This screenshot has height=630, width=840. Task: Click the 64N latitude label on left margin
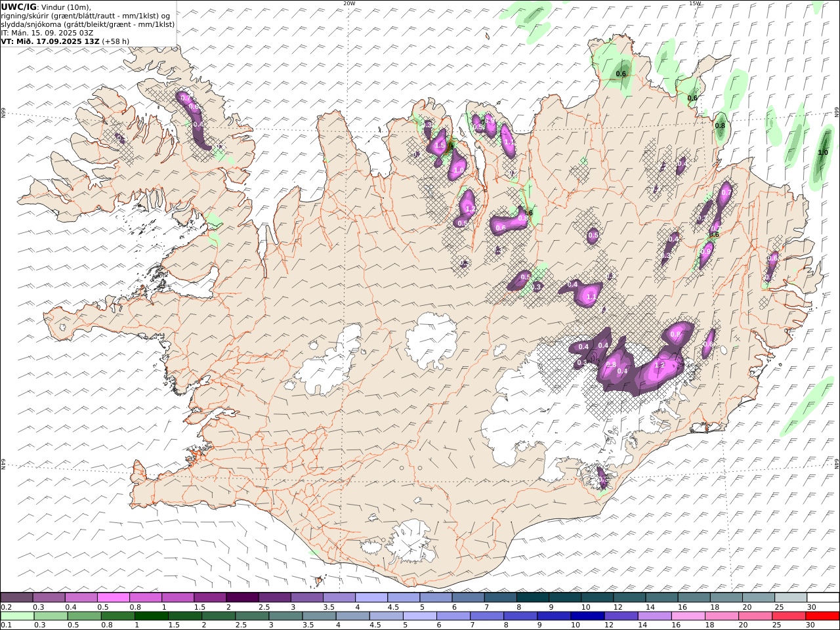(x=3, y=463)
